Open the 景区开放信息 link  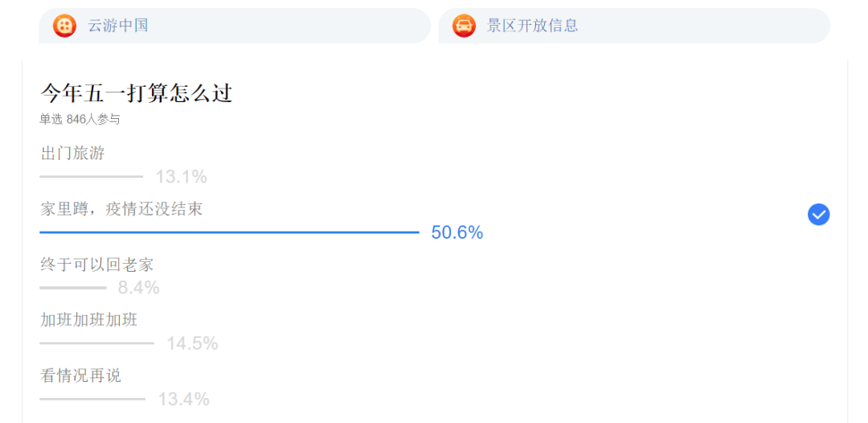(532, 26)
